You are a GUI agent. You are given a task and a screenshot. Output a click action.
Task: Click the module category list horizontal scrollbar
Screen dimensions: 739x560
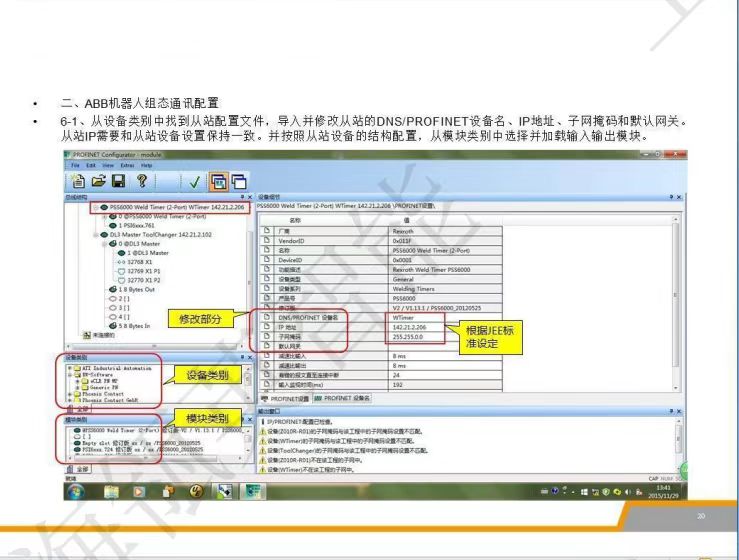pos(157,458)
